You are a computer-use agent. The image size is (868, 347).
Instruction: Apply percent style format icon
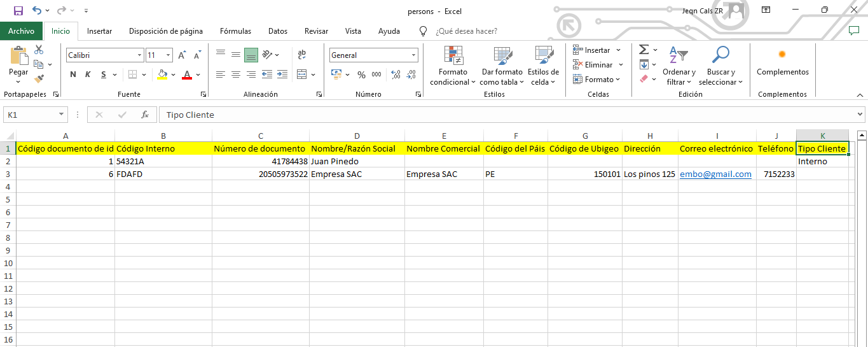click(x=361, y=74)
